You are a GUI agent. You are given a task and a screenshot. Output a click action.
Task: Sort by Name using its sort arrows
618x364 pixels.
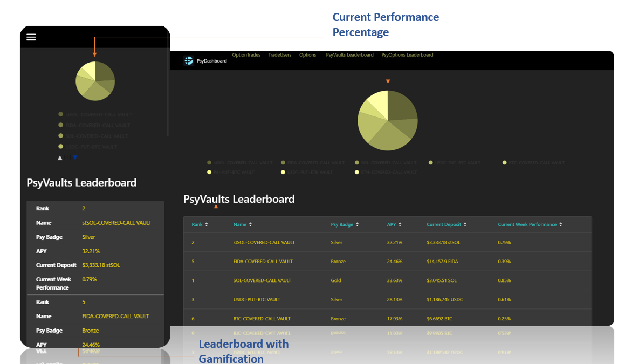point(250,224)
